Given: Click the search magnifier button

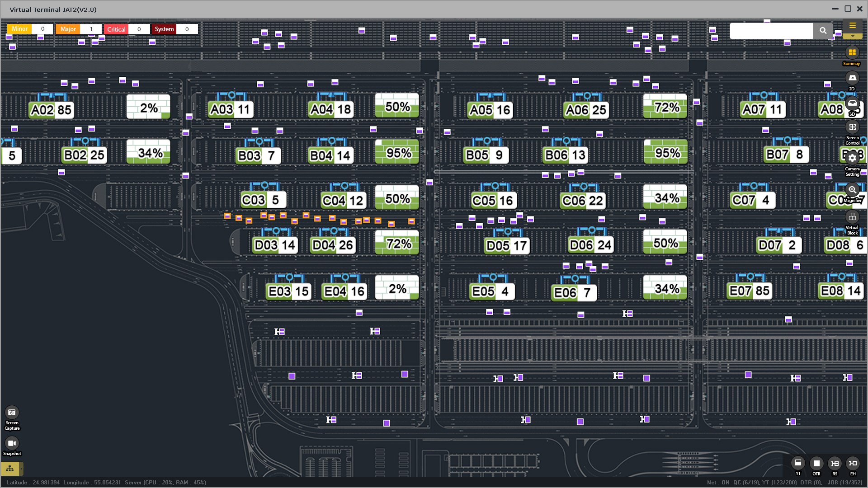Looking at the screenshot, I should [x=823, y=31].
